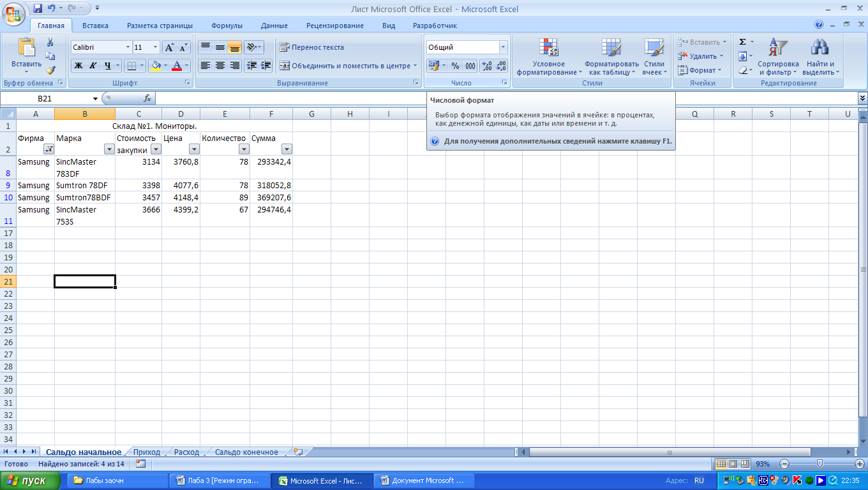The height and width of the screenshot is (490, 868).
Task: Open Clear eraser icon menu
Action: [x=742, y=70]
